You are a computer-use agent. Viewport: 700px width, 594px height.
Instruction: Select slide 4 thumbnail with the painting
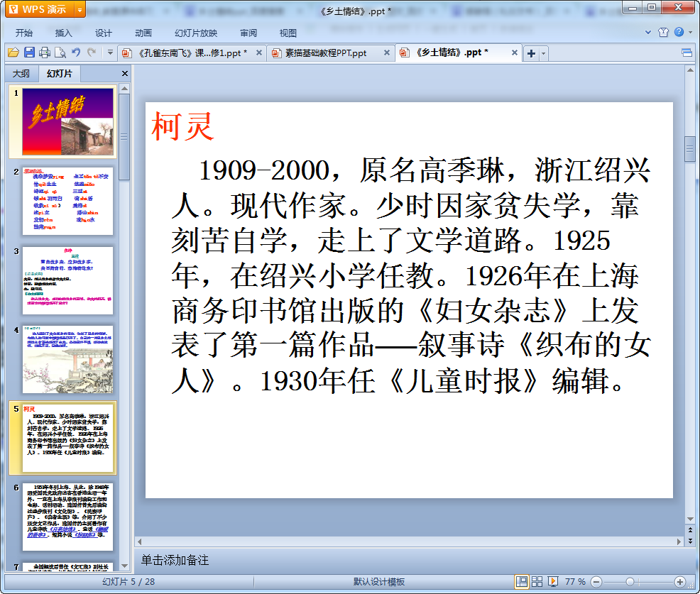click(x=68, y=360)
